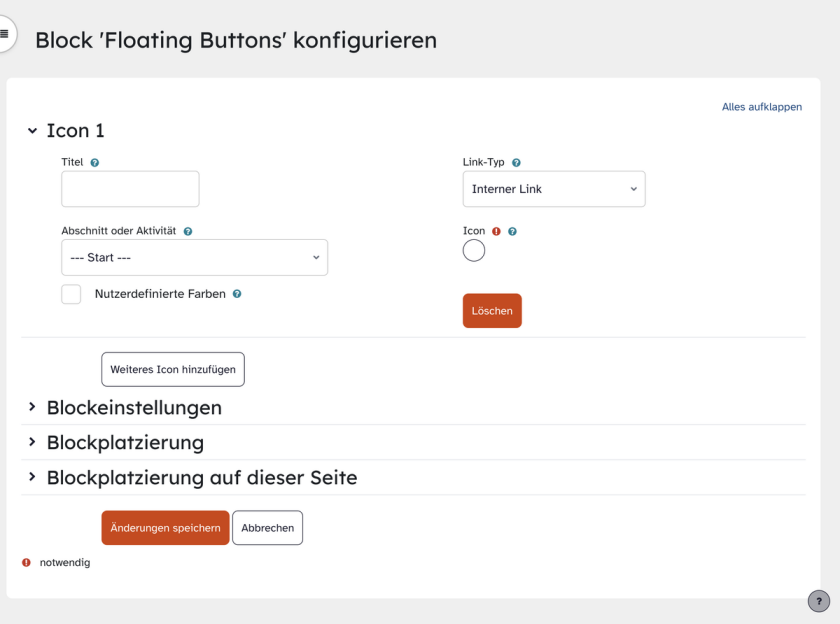Open the sidebar hamburger menu top left
Viewport: 840px width, 624px height.
tap(6, 33)
